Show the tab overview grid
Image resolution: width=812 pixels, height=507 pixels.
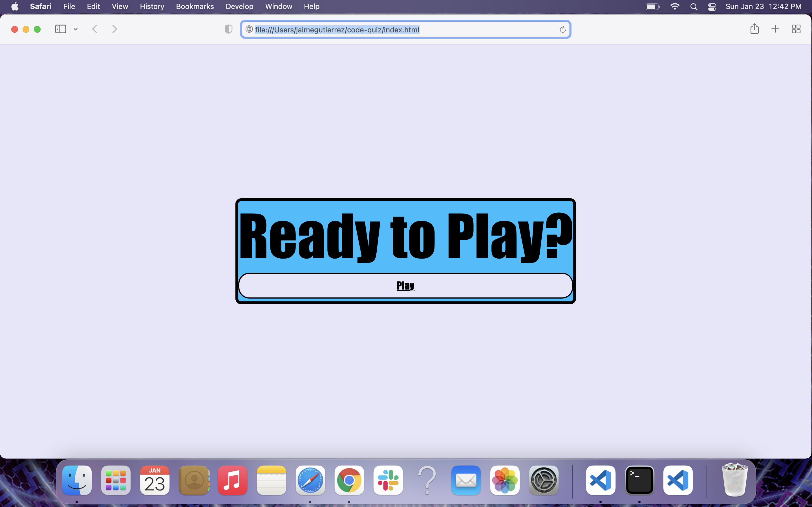(796, 29)
